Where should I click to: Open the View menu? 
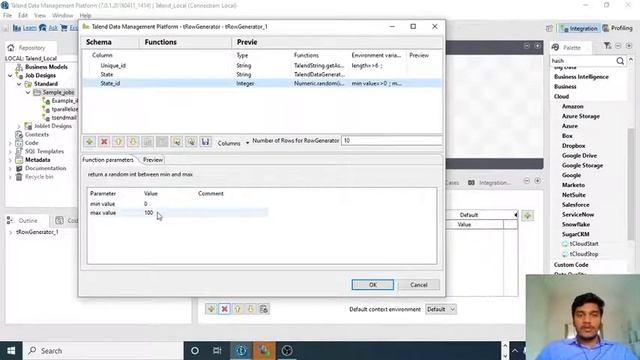pos(40,16)
